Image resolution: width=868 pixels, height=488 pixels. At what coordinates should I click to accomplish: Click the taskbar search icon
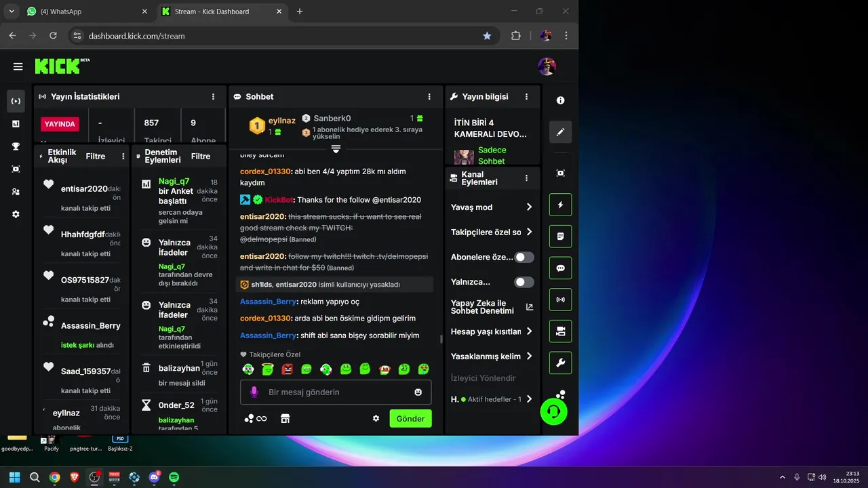[35, 477]
